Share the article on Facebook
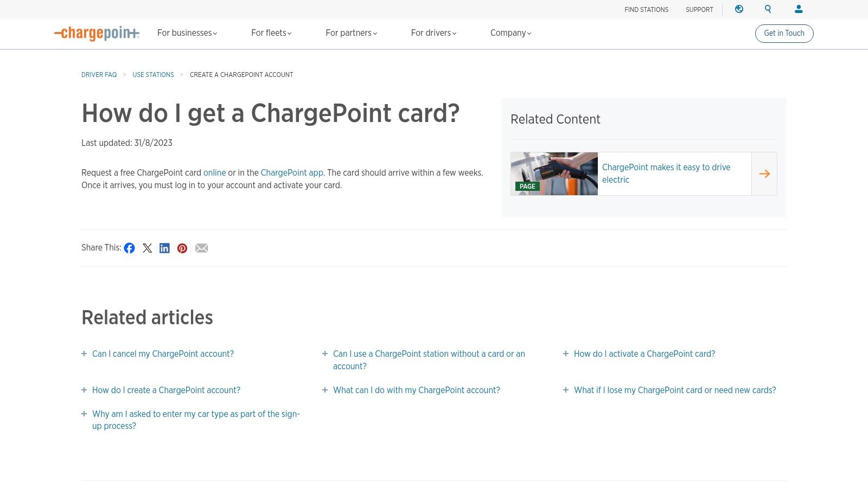Viewport: 868px width, 488px height. coord(129,248)
